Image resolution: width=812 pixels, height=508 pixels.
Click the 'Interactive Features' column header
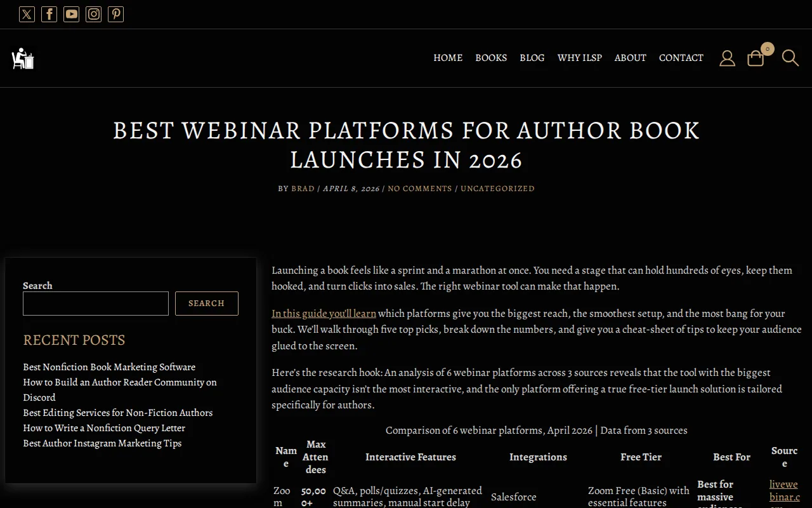pos(410,457)
